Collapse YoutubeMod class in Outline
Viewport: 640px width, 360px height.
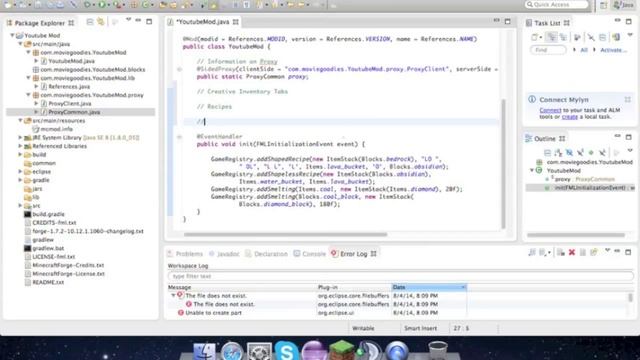[532, 171]
